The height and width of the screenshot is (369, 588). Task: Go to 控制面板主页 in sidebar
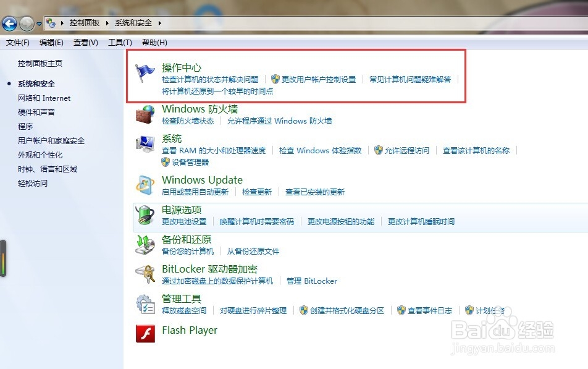40,64
